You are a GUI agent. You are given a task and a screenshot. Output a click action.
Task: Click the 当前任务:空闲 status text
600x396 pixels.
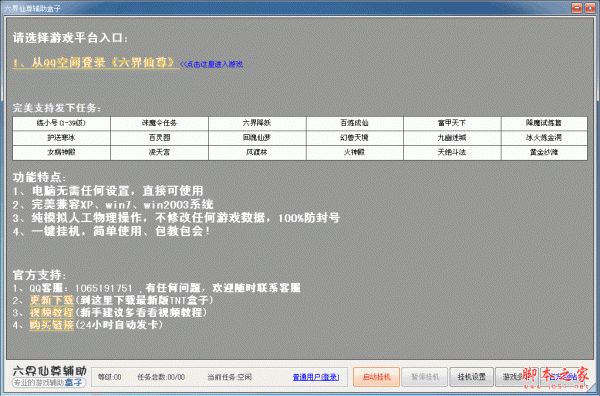(230, 377)
